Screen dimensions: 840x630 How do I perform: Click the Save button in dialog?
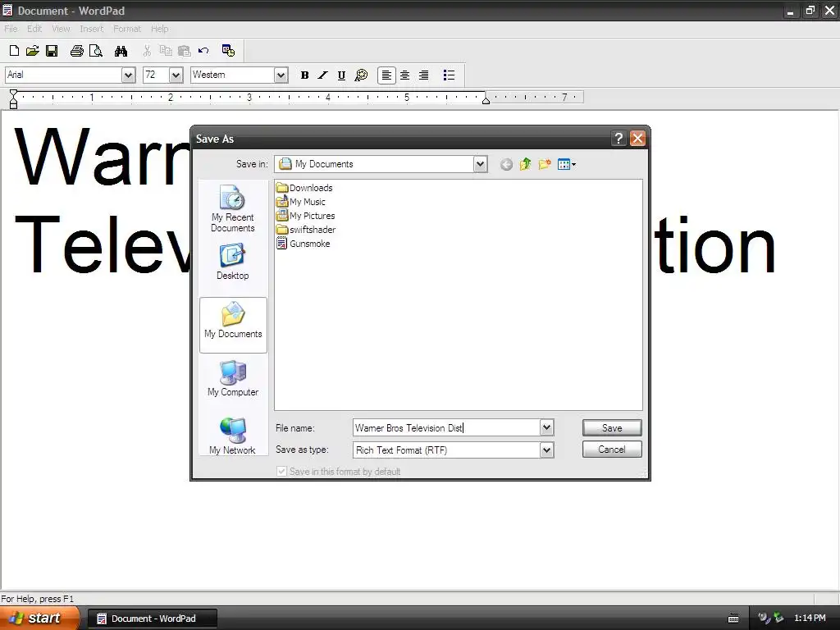612,427
